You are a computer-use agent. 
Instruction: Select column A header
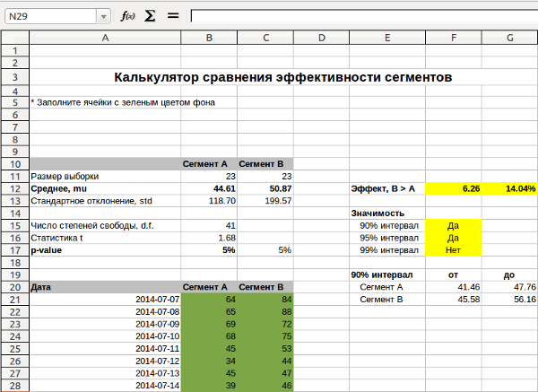click(x=105, y=38)
